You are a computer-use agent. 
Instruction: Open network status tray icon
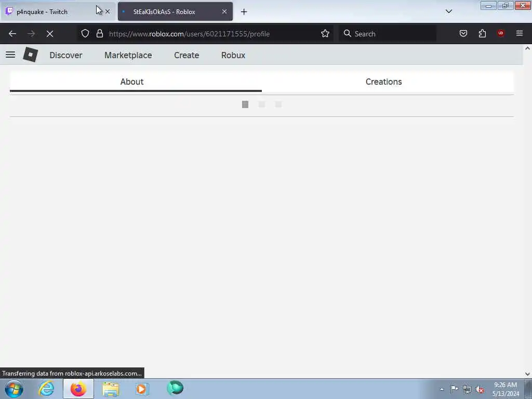pos(467,390)
